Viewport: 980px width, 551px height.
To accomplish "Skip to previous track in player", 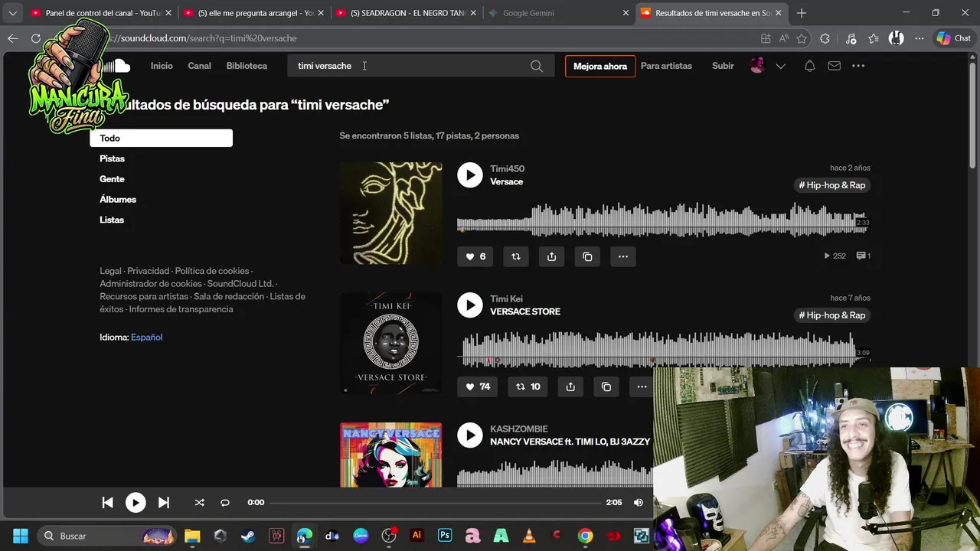I will click(107, 503).
